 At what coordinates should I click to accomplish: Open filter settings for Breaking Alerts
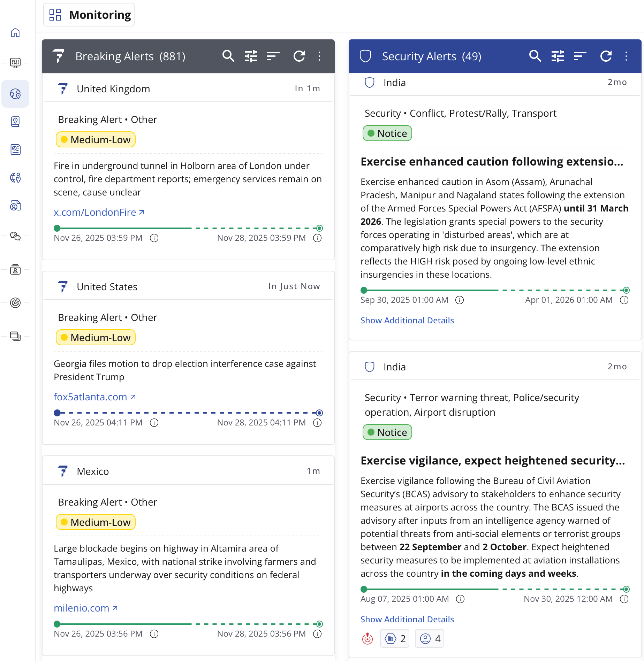[x=251, y=56]
